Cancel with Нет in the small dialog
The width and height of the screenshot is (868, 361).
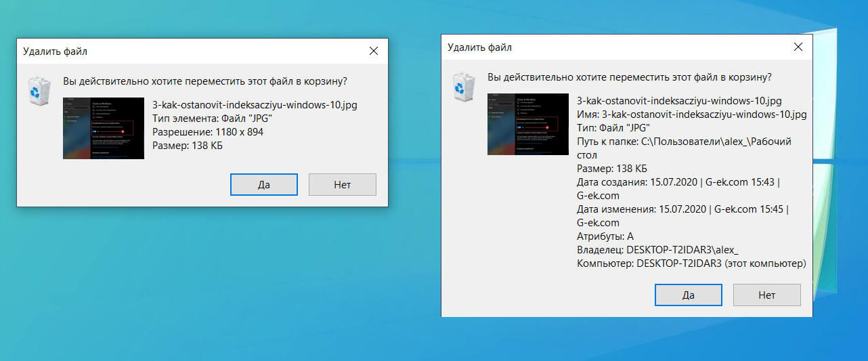pyautogui.click(x=342, y=184)
